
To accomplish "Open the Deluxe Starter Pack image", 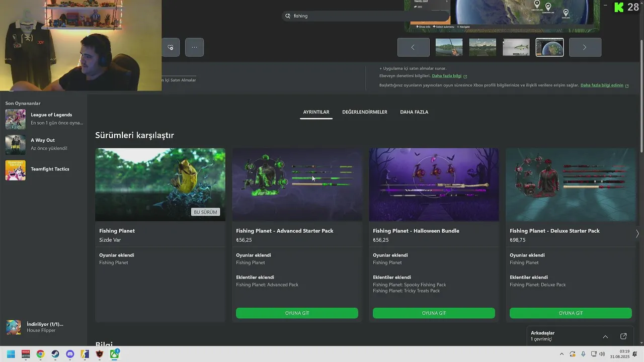I will coord(571,185).
